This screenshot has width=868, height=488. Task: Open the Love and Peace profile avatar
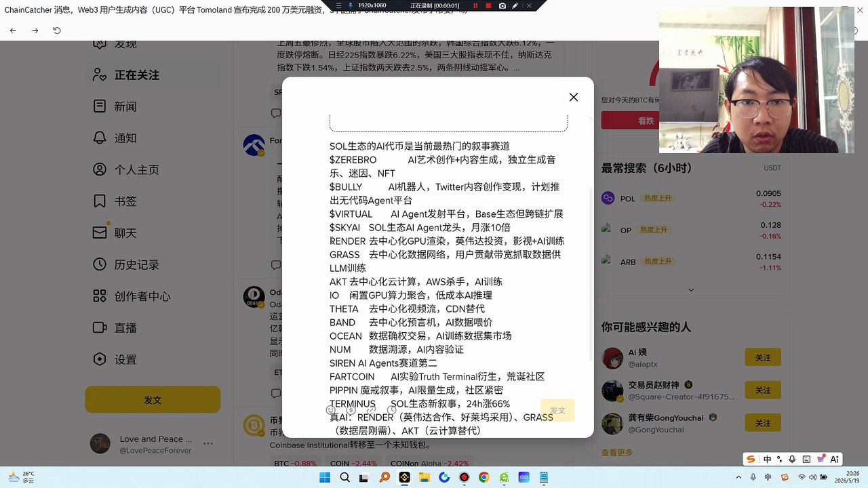pyautogui.click(x=100, y=444)
